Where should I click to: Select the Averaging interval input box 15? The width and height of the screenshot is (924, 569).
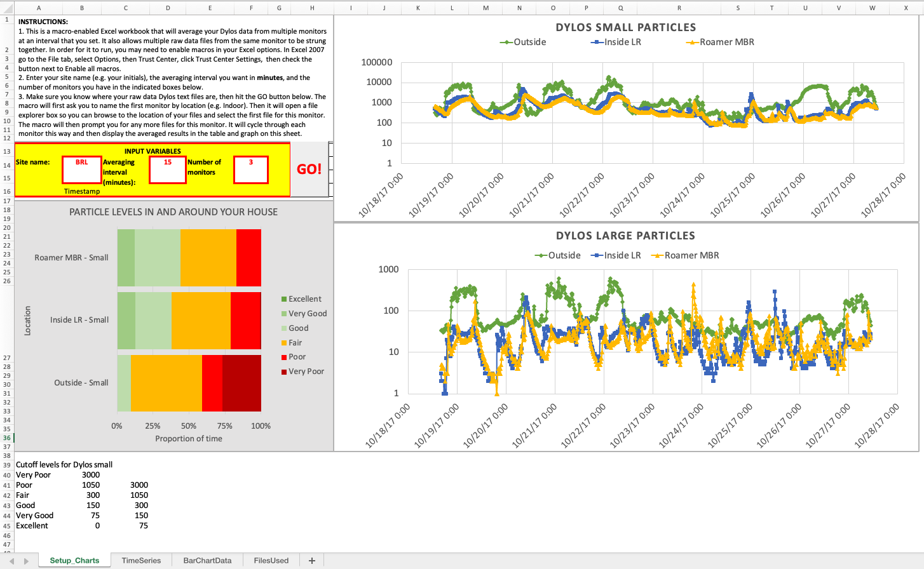coord(168,170)
